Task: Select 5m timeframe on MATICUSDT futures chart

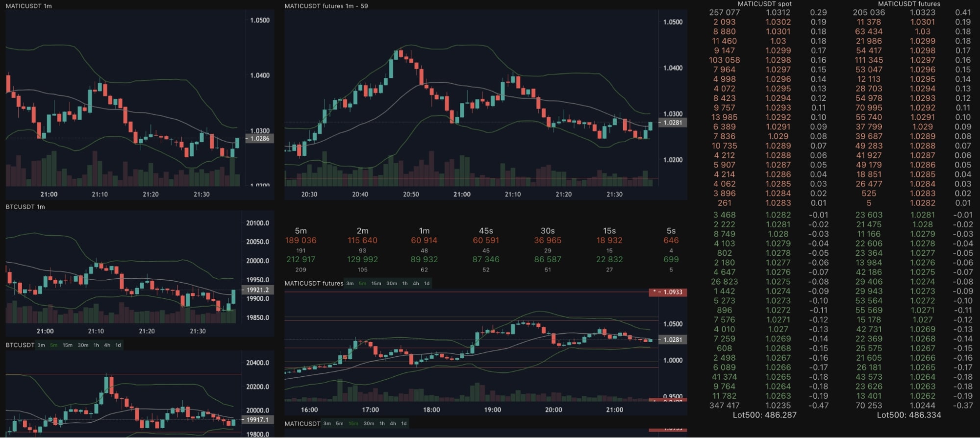Action: point(362,284)
